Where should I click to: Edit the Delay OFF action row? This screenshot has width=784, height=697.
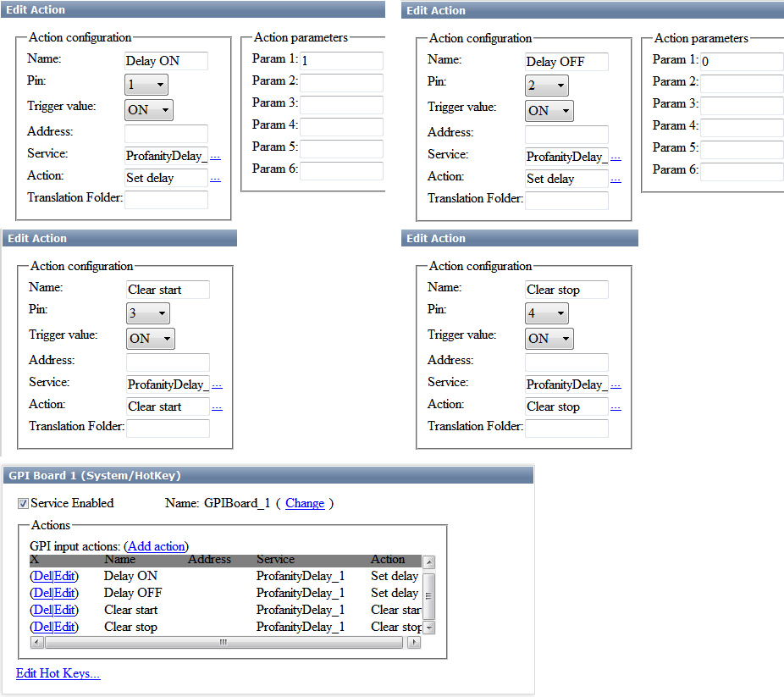click(x=64, y=593)
